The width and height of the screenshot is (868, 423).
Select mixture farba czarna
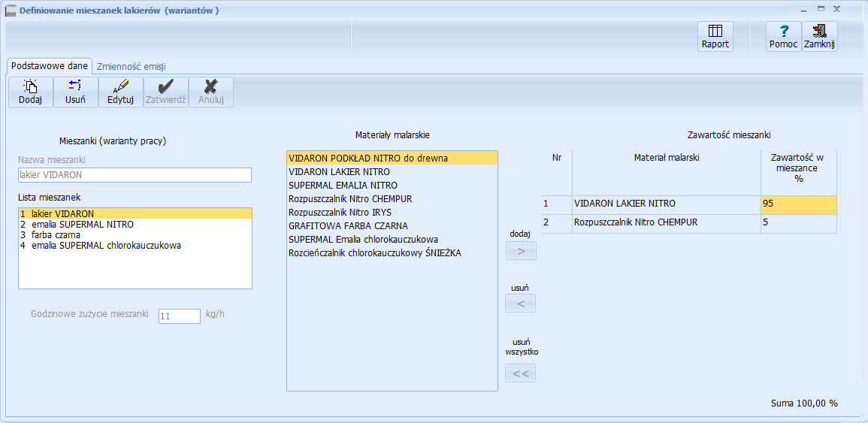coord(135,234)
